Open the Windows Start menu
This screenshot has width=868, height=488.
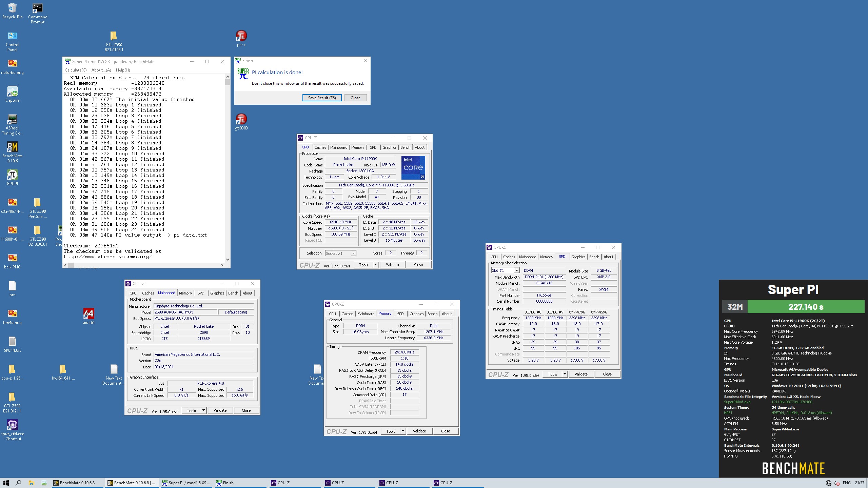tap(6, 483)
